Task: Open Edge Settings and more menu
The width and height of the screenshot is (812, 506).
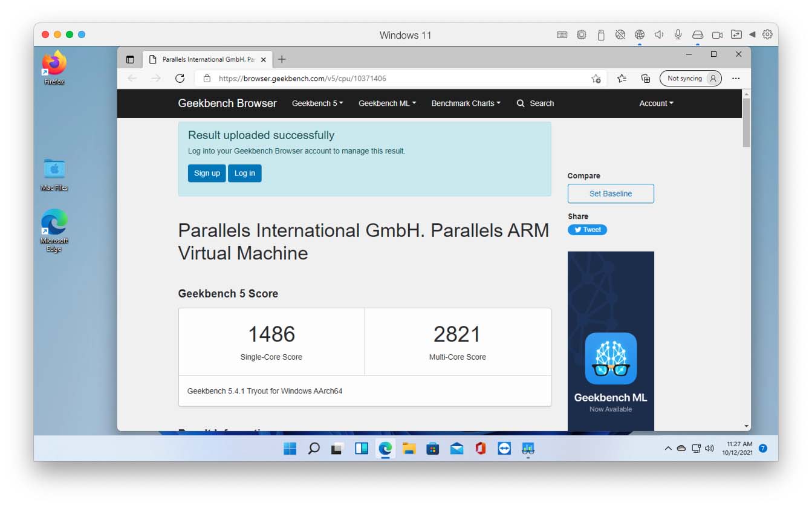Action: click(x=736, y=78)
